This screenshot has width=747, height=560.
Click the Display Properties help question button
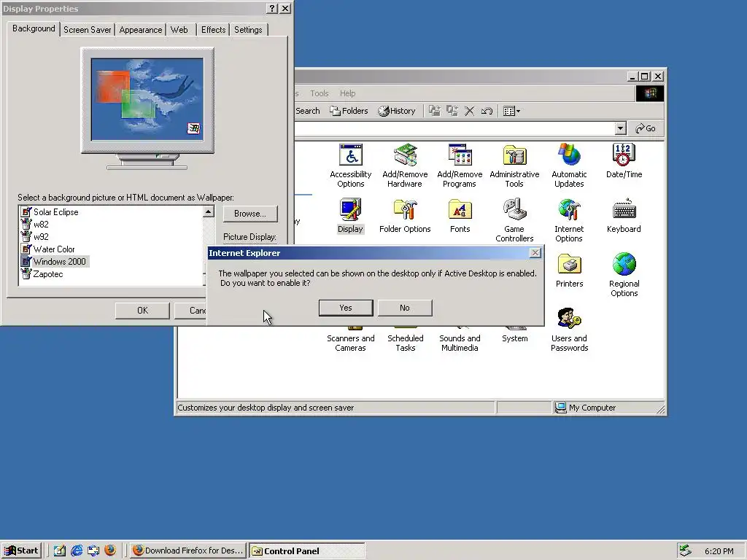(272, 9)
